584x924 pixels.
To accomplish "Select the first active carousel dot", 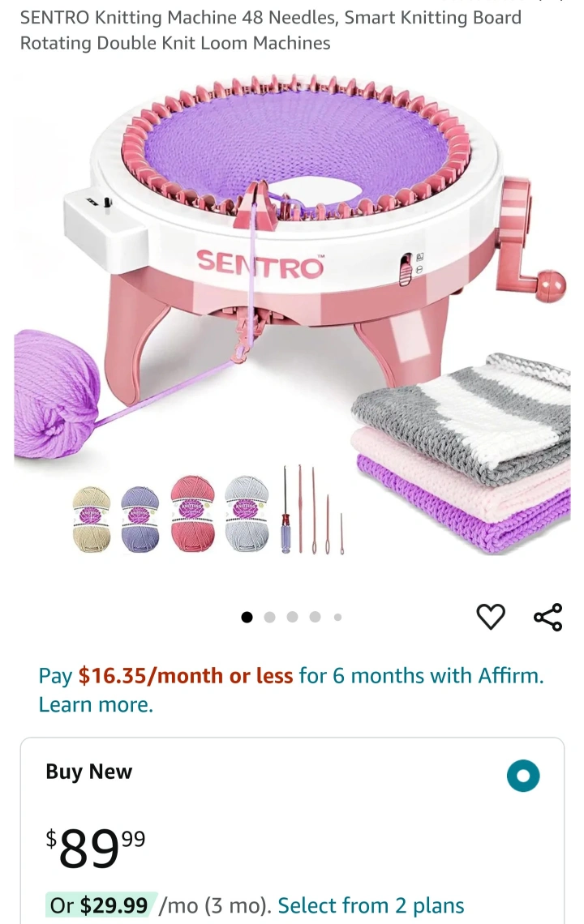I will (247, 617).
